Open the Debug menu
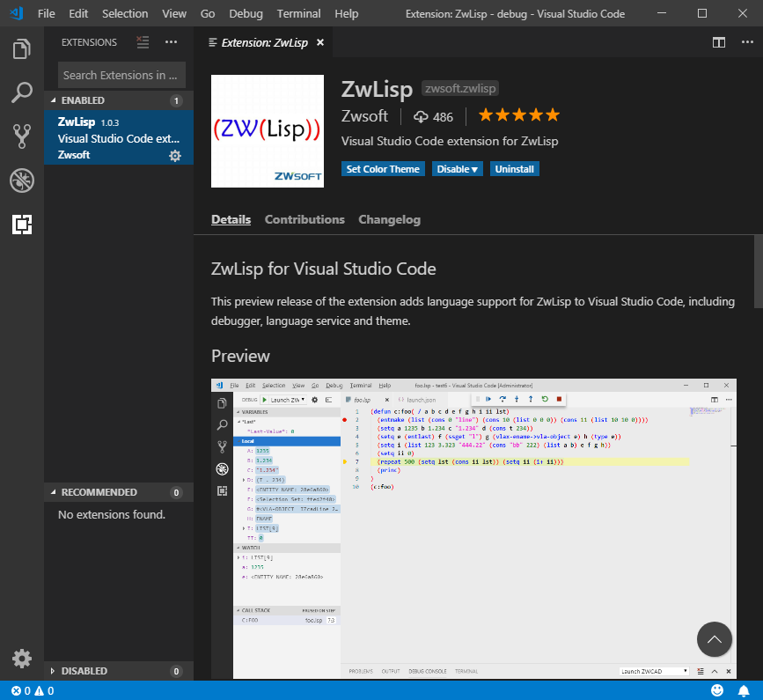Viewport: 763px width, 700px height. [246, 13]
